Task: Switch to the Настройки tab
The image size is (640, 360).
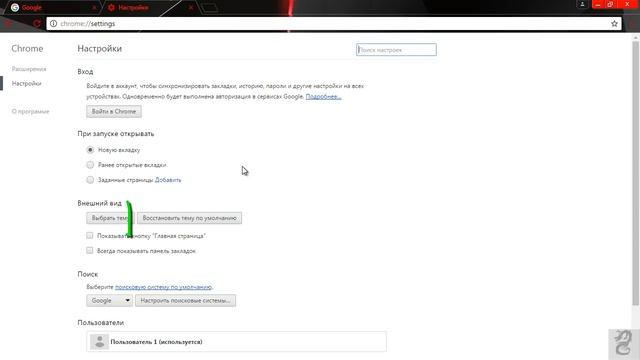Action: tap(149, 7)
